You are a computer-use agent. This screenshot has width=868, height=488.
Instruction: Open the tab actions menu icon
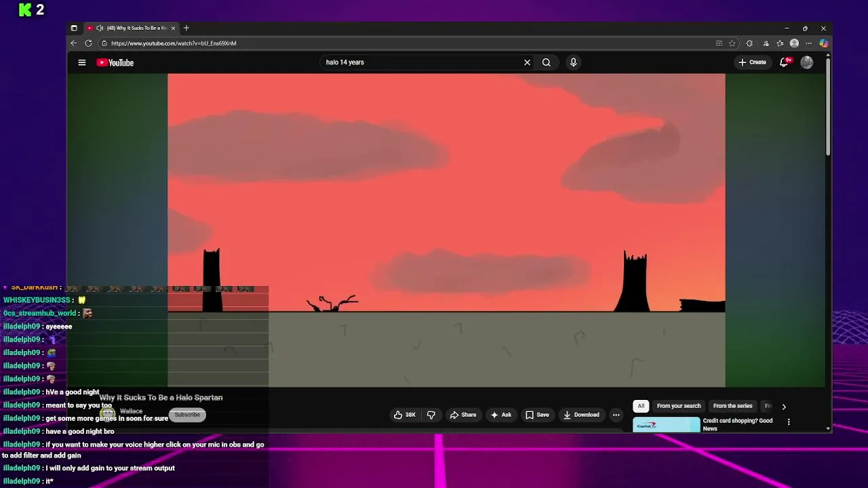tap(74, 28)
